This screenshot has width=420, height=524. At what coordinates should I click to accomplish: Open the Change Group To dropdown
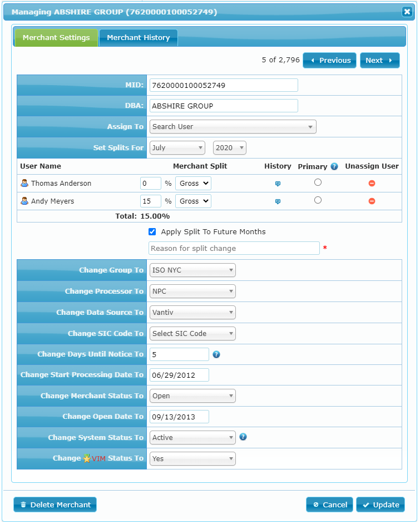192,270
